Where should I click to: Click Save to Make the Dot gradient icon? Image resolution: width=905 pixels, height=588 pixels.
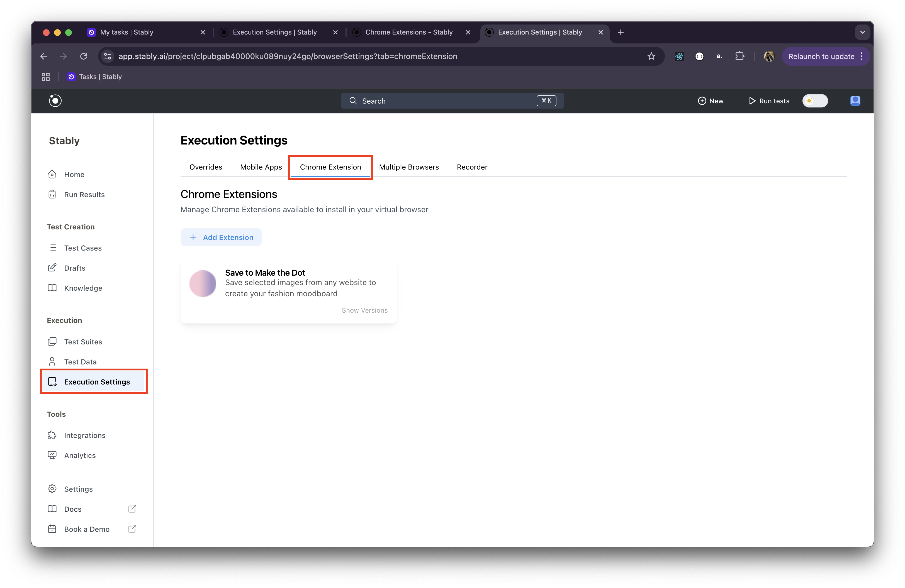(x=203, y=283)
